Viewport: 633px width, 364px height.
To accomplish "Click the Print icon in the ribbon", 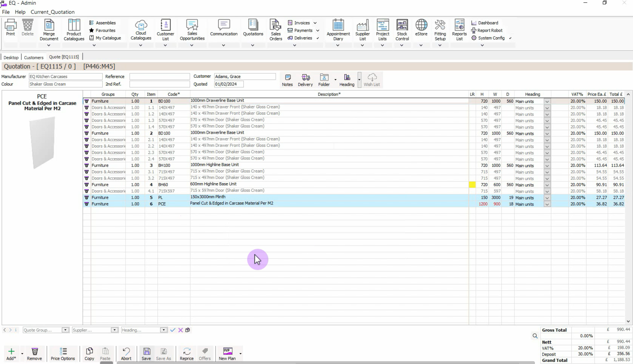I will [11, 28].
